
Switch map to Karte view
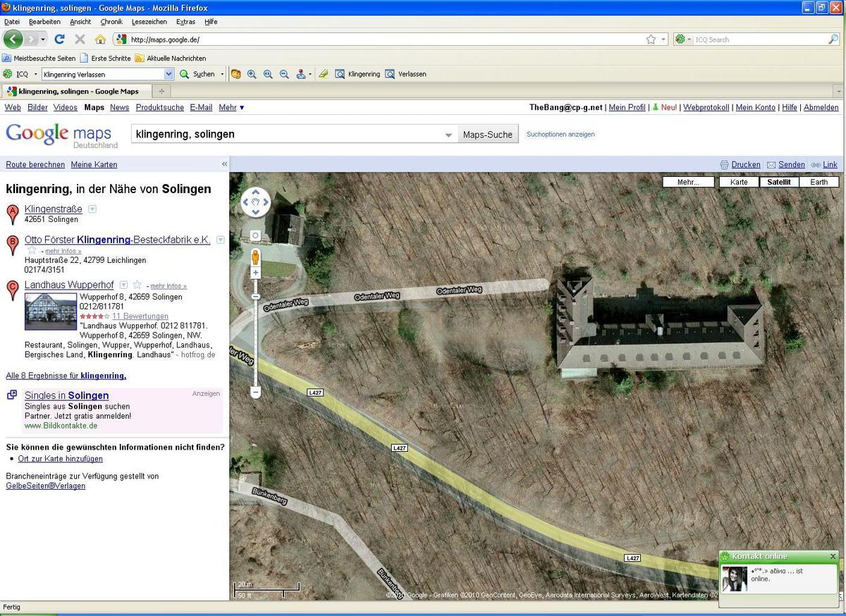(x=739, y=182)
